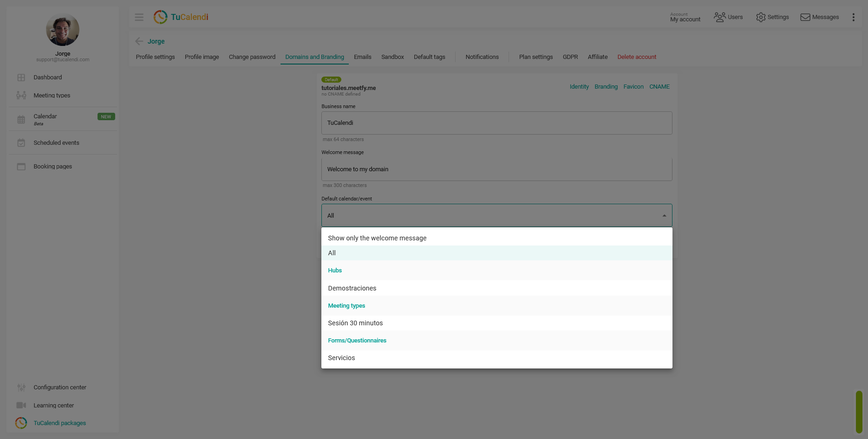868x439 pixels.
Task: Switch to the Profile image tab
Action: click(202, 57)
